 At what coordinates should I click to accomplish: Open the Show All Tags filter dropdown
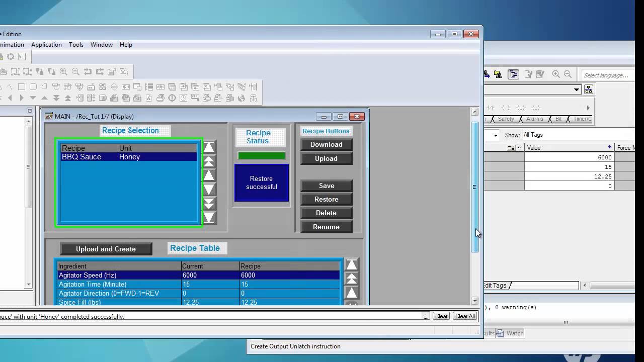(x=579, y=135)
